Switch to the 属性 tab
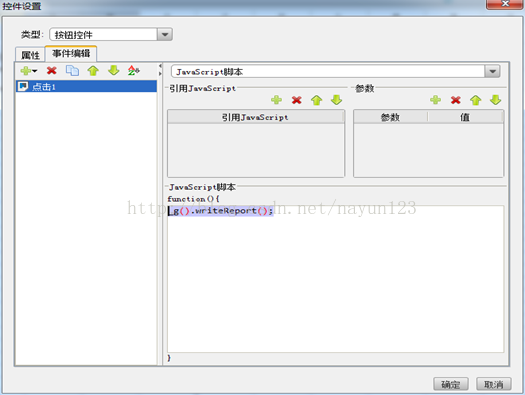The height and width of the screenshot is (395, 525). pyautogui.click(x=30, y=55)
